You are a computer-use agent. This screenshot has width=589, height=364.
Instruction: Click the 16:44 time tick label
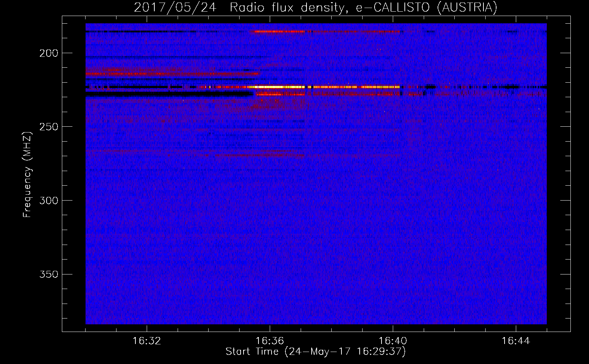click(x=516, y=341)
